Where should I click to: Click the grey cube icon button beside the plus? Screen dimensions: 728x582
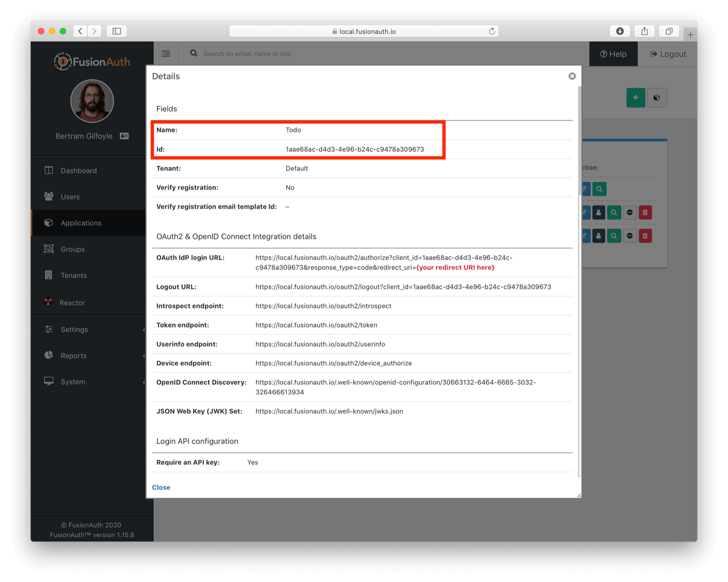[x=657, y=98]
